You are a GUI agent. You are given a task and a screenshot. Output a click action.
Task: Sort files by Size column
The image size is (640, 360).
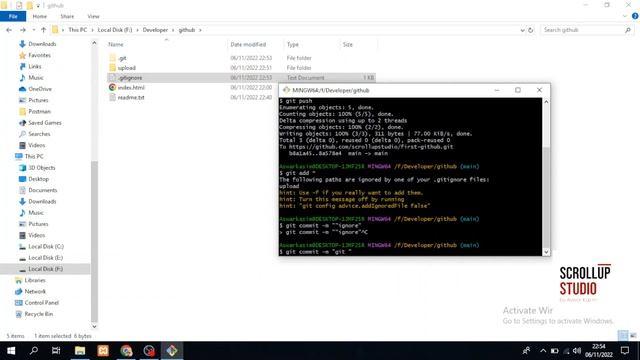[x=348, y=44]
